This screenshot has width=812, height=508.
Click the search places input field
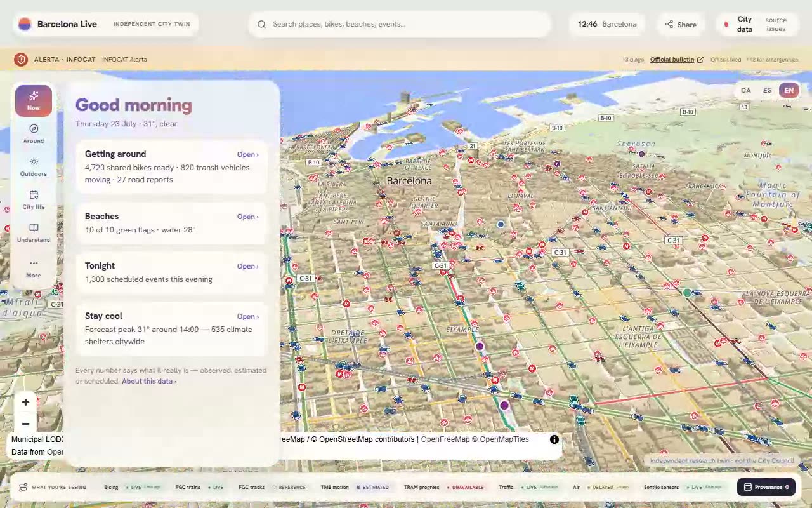pyautogui.click(x=400, y=24)
